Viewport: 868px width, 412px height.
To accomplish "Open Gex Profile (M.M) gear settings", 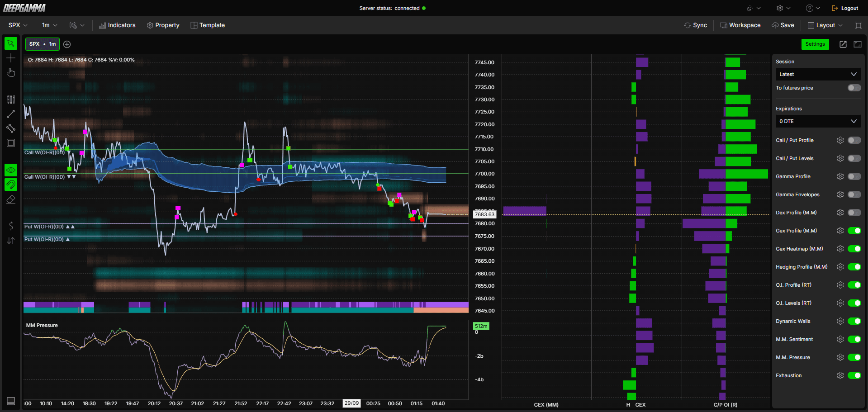I will click(x=840, y=231).
